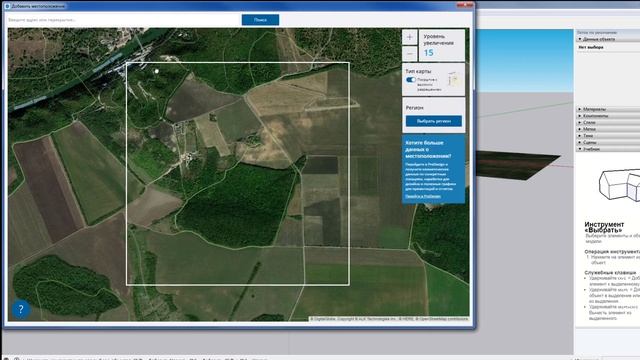Expand the Тени panel
The width and height of the screenshot is (640, 360).
[607, 136]
